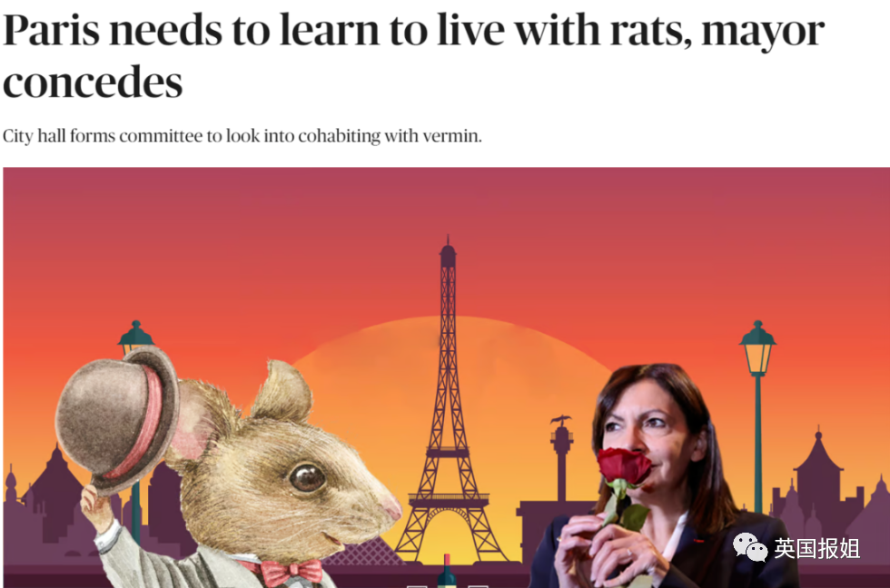Click the rat's red bow tie

[x=290, y=573]
